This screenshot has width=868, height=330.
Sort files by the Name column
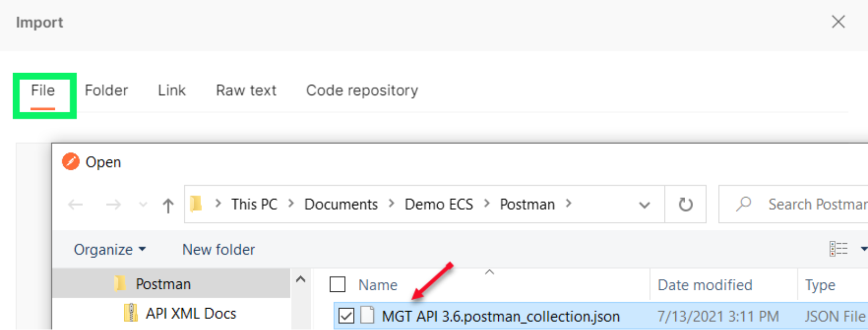click(378, 285)
